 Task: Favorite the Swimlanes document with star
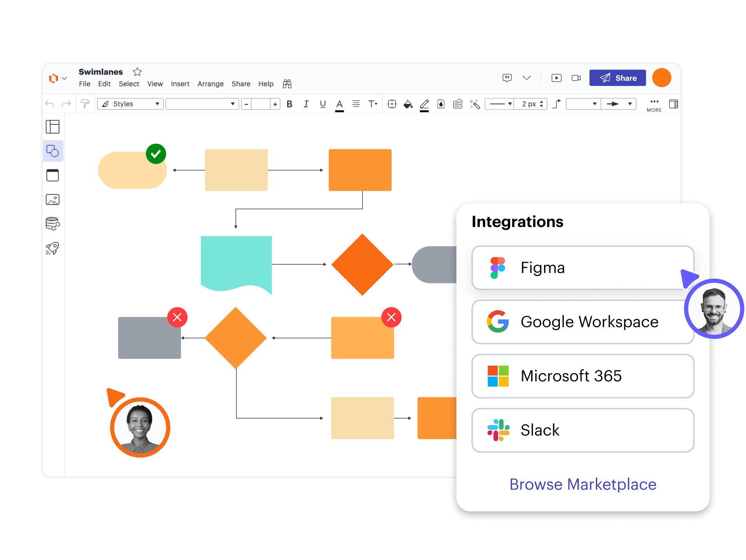pyautogui.click(x=137, y=72)
